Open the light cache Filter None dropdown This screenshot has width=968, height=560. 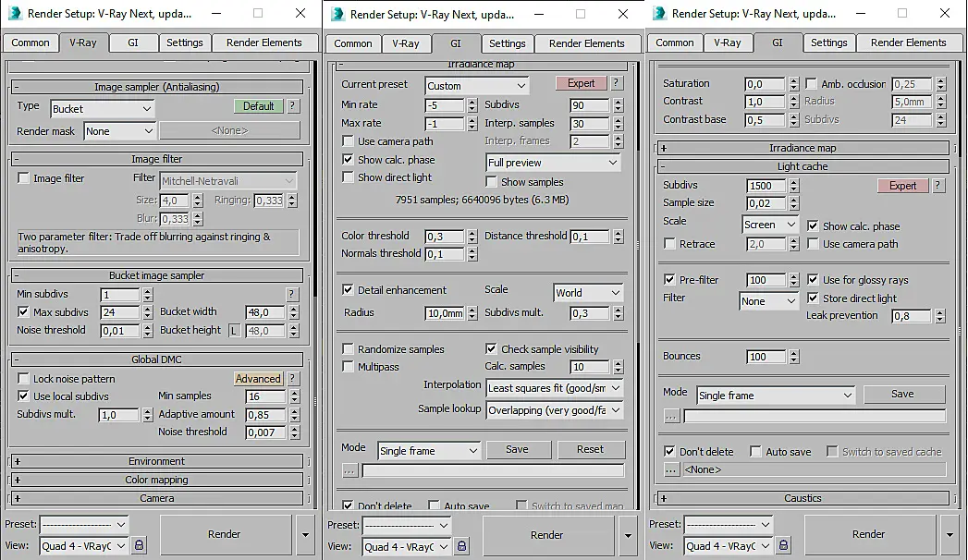click(768, 301)
